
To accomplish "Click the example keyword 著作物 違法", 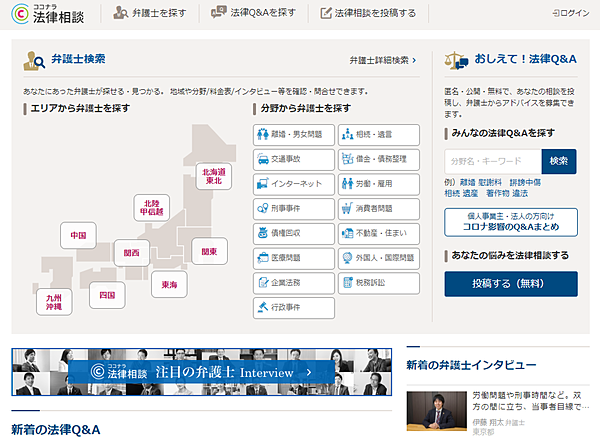I will click(507, 194).
